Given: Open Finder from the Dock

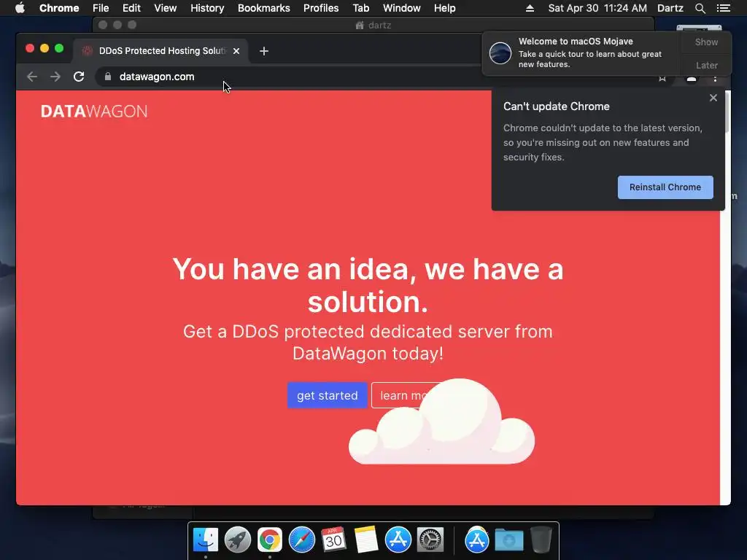Looking at the screenshot, I should coord(205,540).
